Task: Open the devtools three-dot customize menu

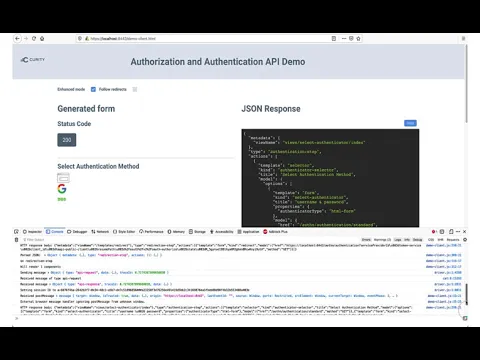Action: pyautogui.click(x=458, y=232)
